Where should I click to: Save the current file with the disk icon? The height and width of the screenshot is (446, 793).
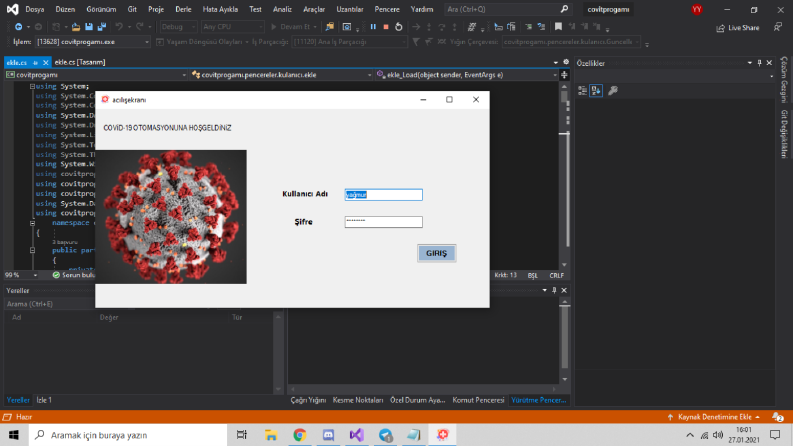89,27
